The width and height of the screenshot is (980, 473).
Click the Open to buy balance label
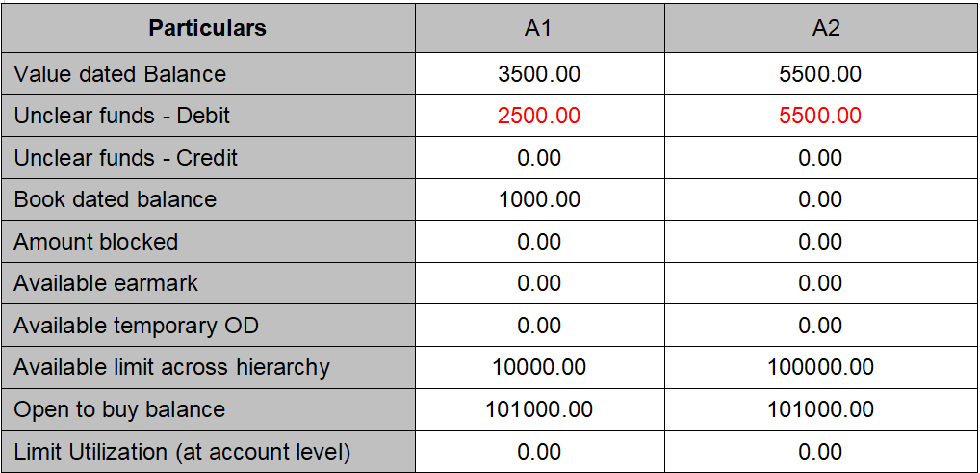coord(118,409)
